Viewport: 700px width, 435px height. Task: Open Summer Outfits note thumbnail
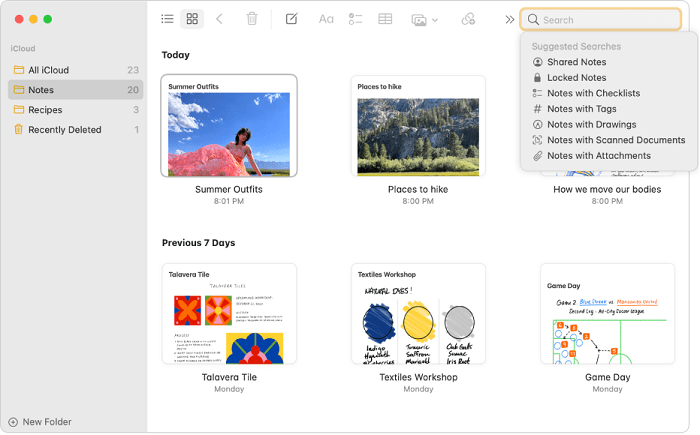tap(229, 126)
